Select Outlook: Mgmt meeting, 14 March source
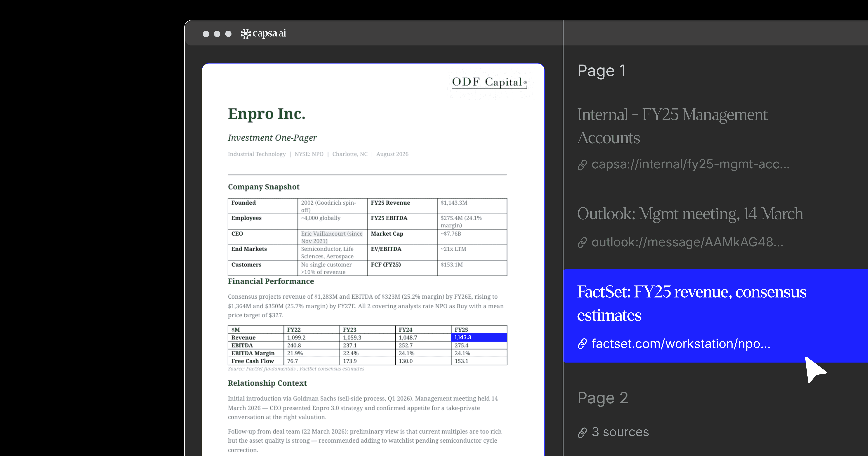The image size is (868, 456). [x=690, y=214]
